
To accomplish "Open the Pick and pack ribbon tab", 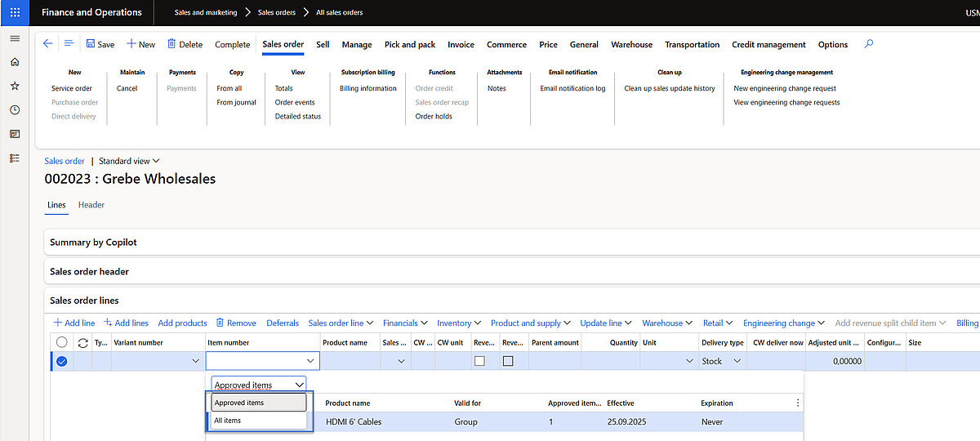I will point(410,45).
